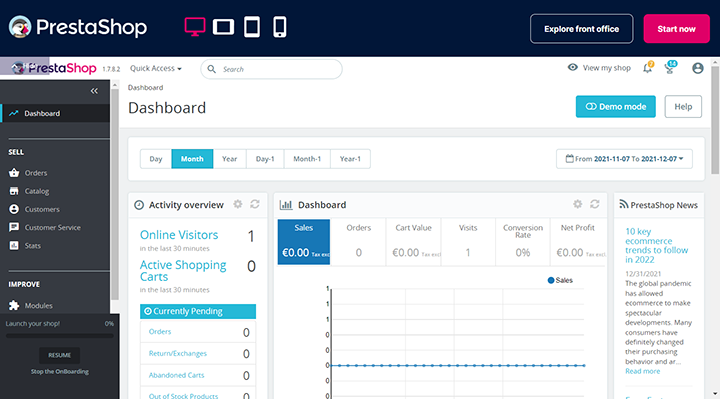Select the Orders metric tab in chart

coord(358,242)
